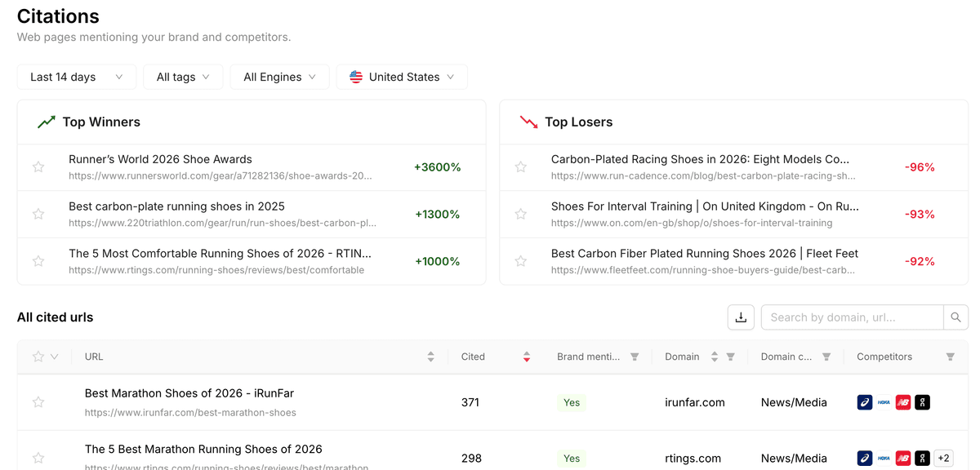
Task: Toggle the star filter in table header
Action: tap(38, 357)
